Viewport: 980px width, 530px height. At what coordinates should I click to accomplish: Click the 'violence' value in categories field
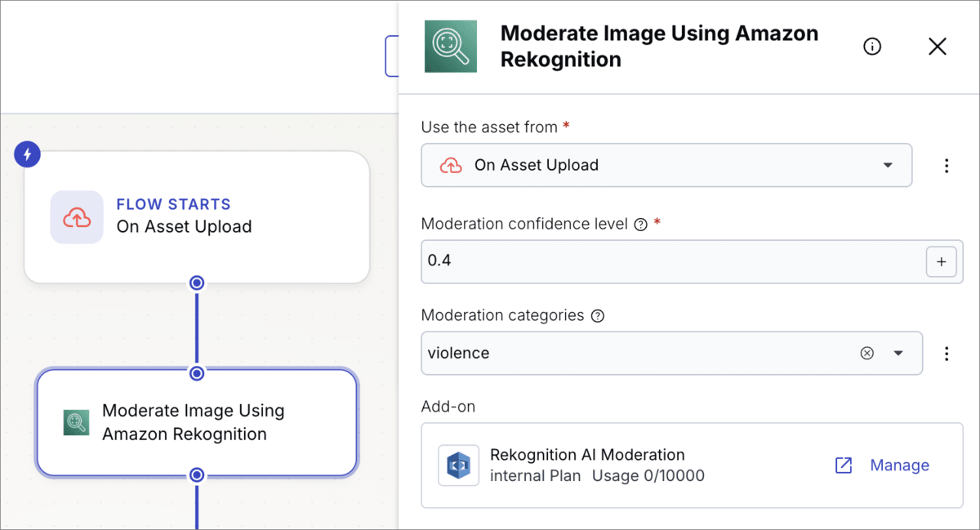(459, 354)
